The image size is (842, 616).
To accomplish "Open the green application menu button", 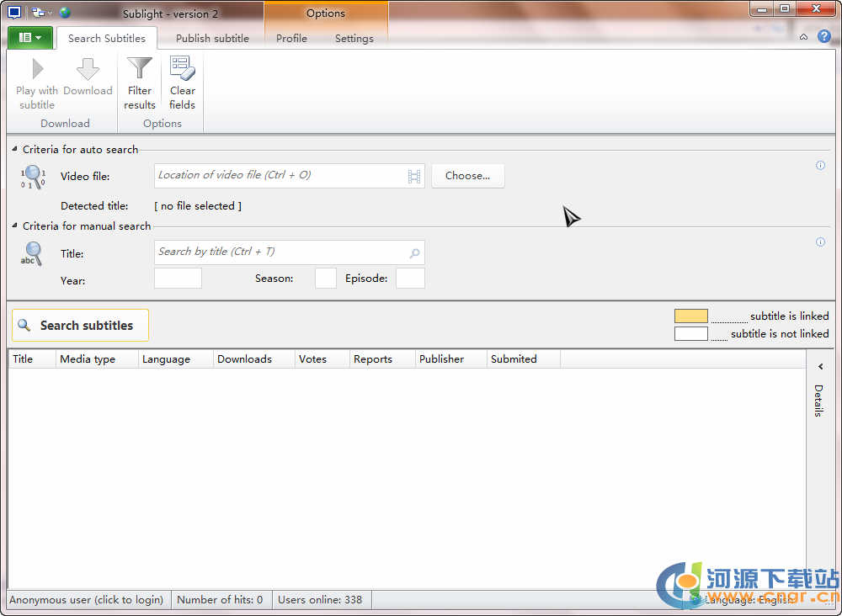I will 30,38.
